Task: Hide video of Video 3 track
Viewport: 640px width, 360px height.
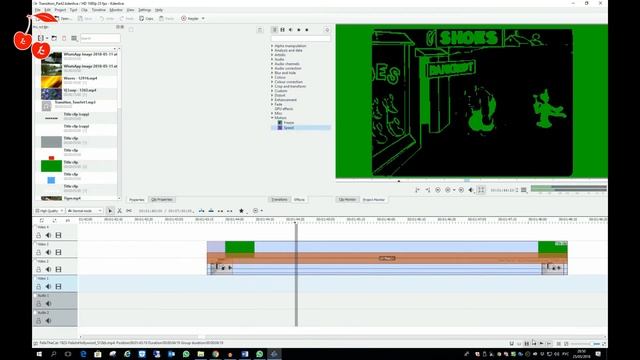Action: click(58, 252)
